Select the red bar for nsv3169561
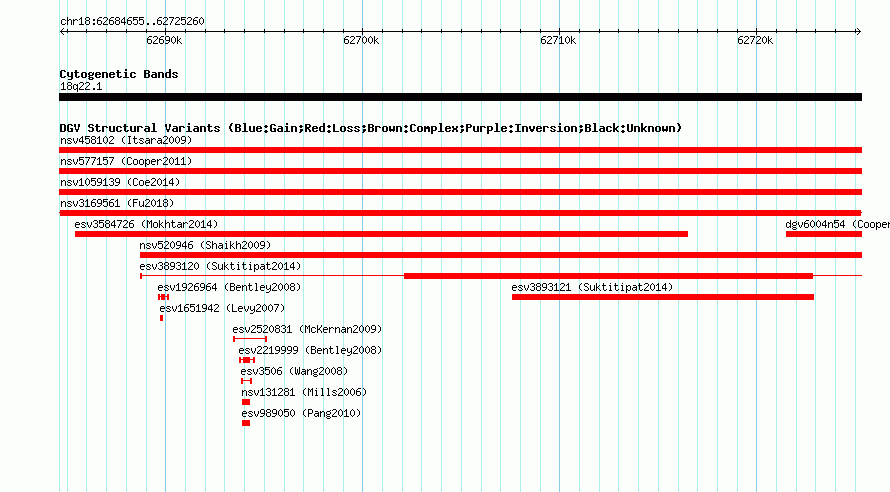This screenshot has height=492, width=890. tap(460, 213)
